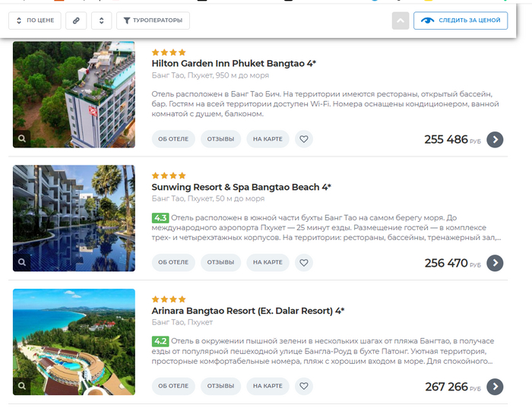532x411 pixels.
Task: Open 'ОТЗЫВЫ' for Sunwing Resort
Action: [x=220, y=262]
